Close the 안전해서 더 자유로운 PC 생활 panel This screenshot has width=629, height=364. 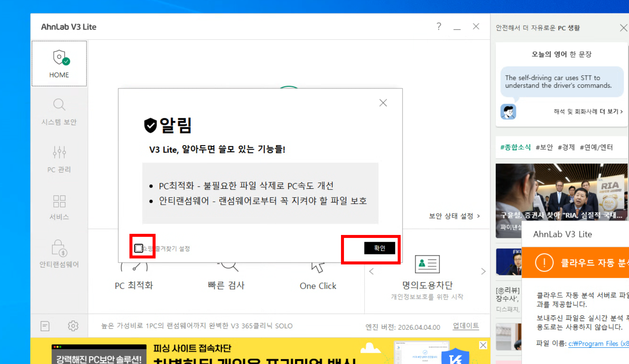click(x=623, y=28)
